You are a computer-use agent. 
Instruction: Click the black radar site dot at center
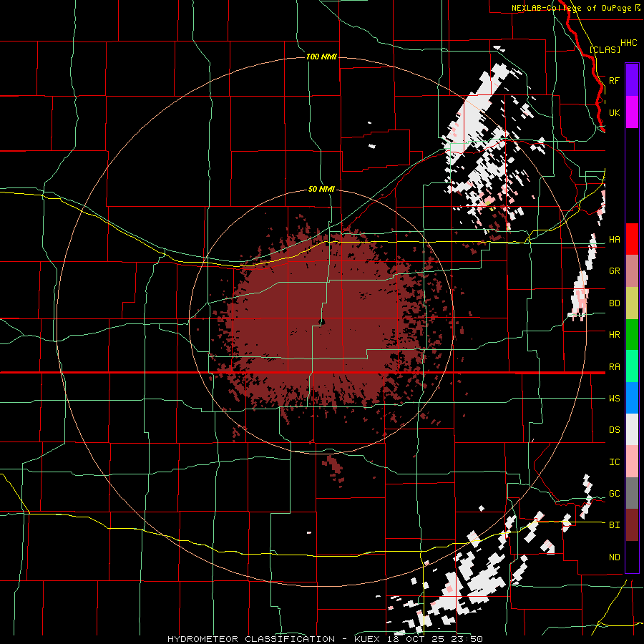(x=322, y=322)
